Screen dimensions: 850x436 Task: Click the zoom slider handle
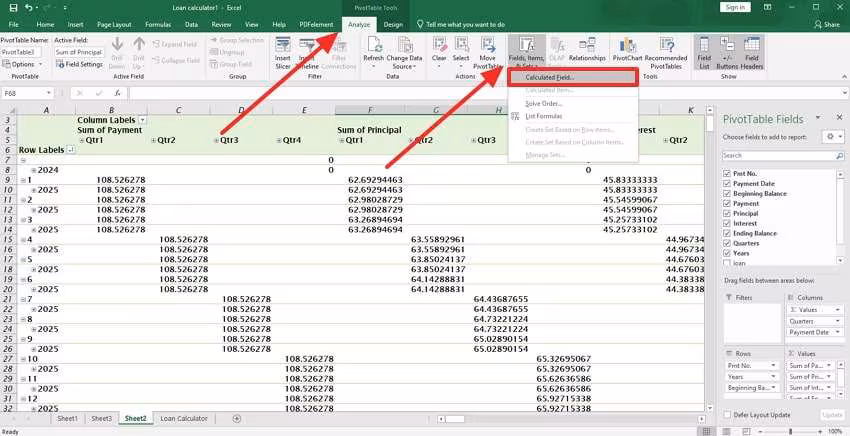tap(791, 432)
